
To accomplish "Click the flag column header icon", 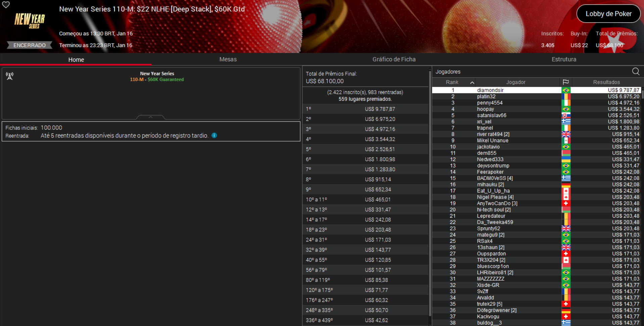I will [x=566, y=82].
